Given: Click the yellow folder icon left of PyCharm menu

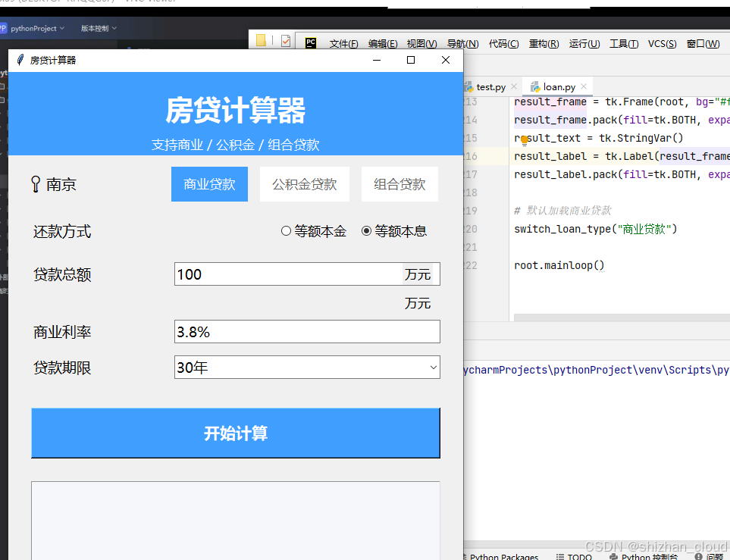Looking at the screenshot, I should pos(262,41).
